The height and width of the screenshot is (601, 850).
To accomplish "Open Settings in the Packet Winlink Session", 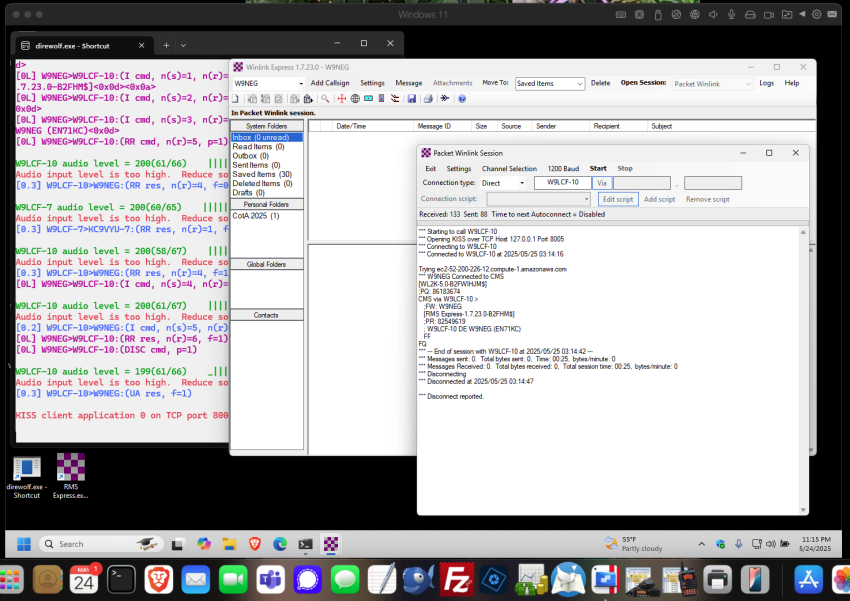I will coord(459,169).
